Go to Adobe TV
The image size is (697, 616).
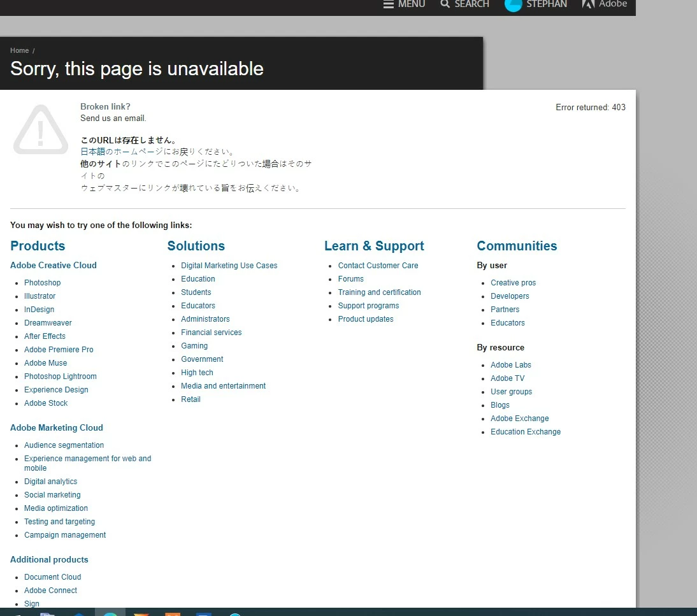[x=508, y=378]
